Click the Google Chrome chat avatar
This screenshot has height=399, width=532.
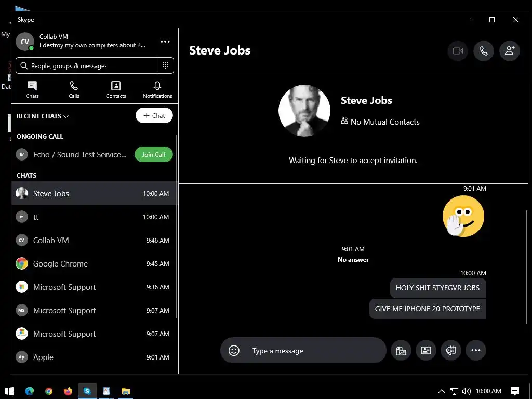coord(22,263)
